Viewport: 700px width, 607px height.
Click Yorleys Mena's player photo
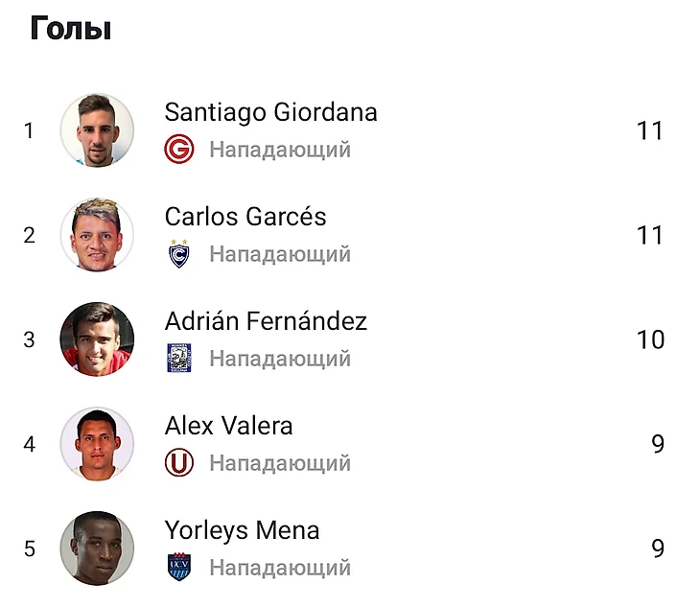pos(97,549)
